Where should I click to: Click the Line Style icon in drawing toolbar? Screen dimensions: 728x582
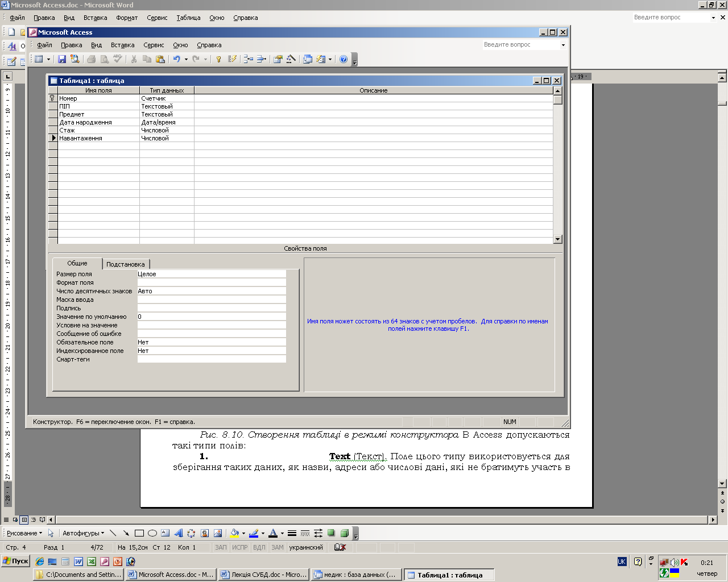(292, 533)
